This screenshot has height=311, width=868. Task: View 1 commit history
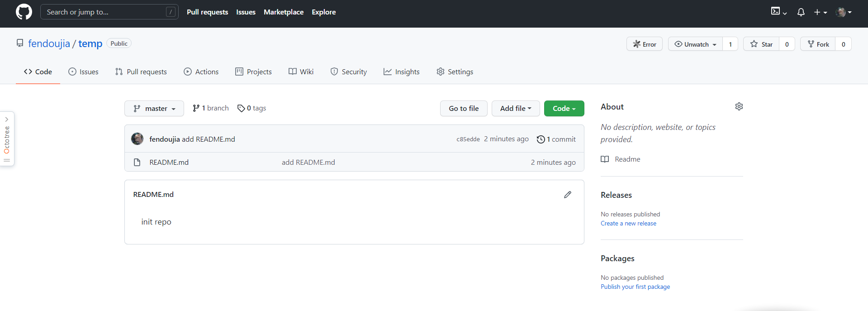coord(556,139)
